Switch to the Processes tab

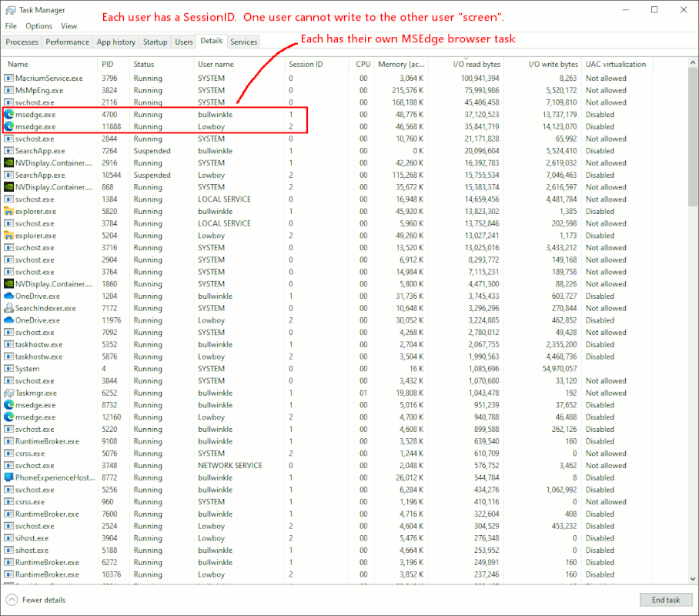click(22, 42)
